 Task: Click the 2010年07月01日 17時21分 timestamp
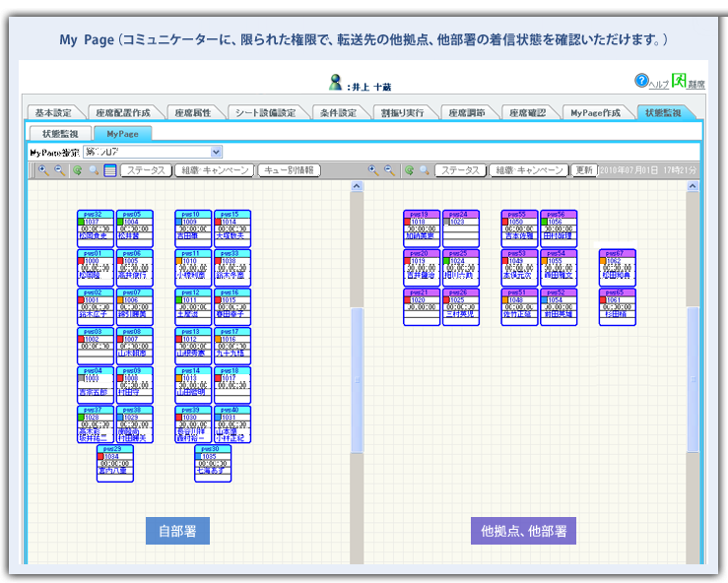[648, 170]
